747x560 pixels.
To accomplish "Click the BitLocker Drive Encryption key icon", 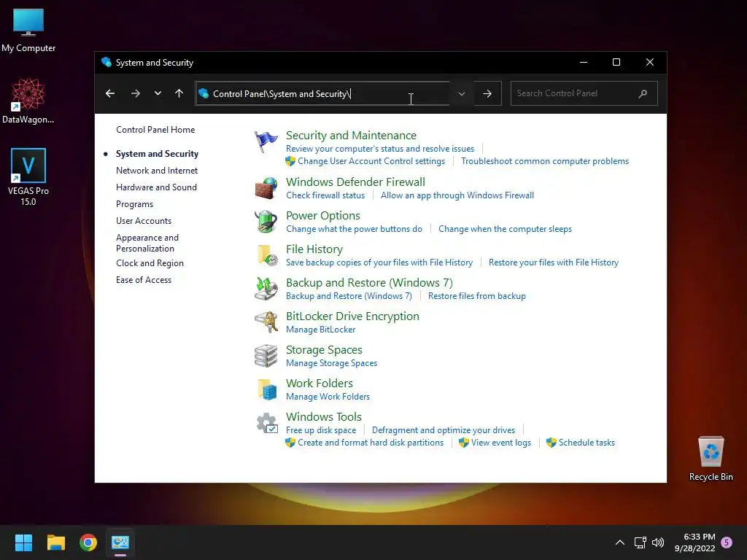I will coord(266,322).
